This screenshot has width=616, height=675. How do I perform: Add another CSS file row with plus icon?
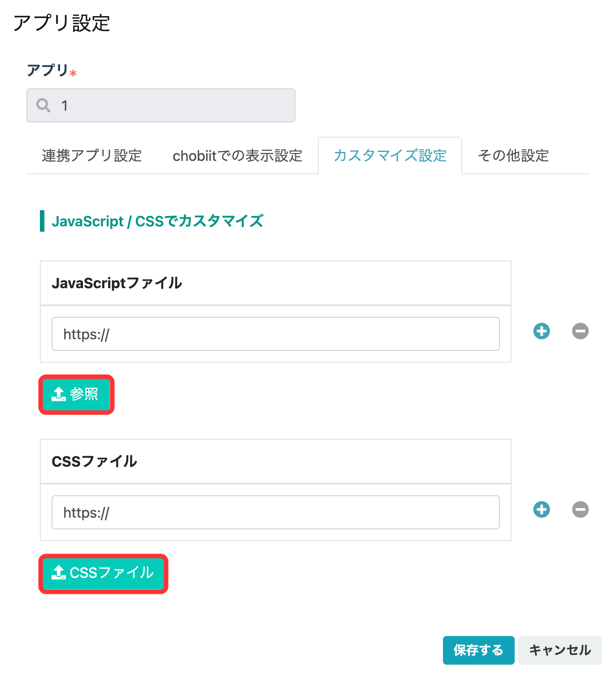pos(542,510)
